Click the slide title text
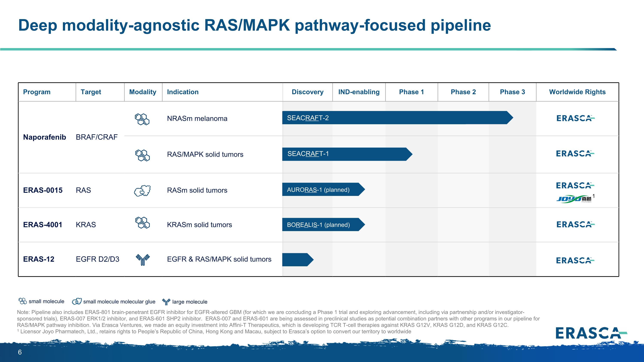This screenshot has height=362, width=644. 255,25
